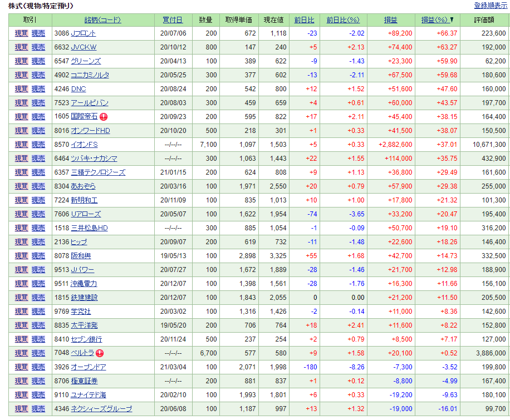This screenshot has width=510, height=420.
Task: Sort by 損益 column header
Action: click(x=391, y=20)
